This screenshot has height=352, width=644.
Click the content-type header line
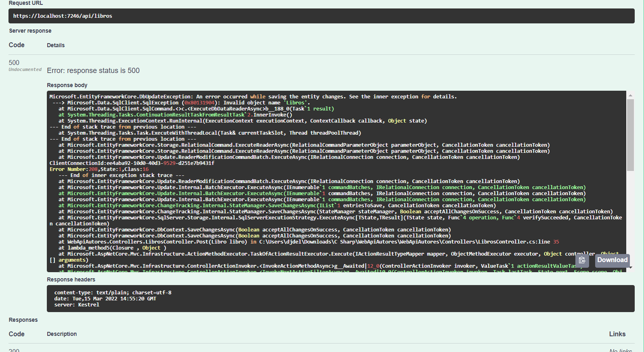tap(113, 293)
